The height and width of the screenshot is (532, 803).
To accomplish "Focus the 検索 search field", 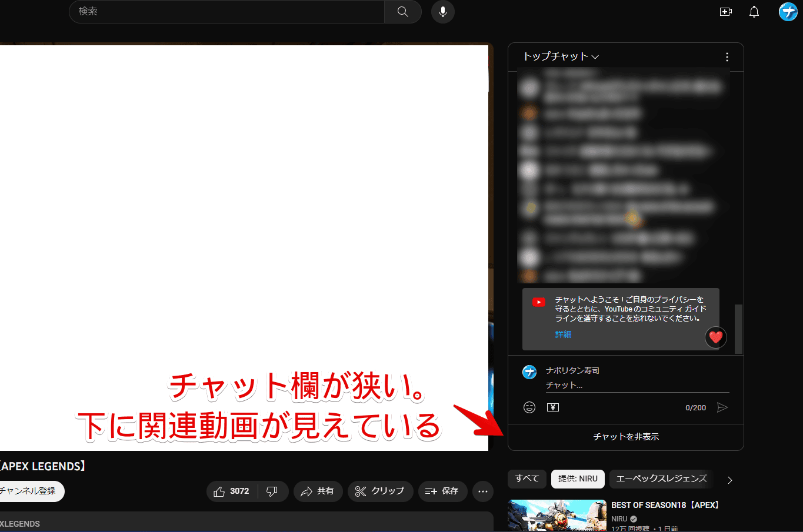I will 226,12.
